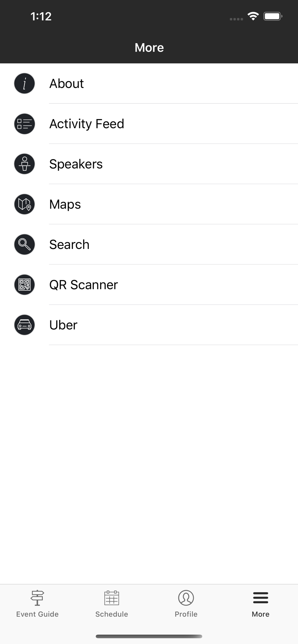Image resolution: width=298 pixels, height=644 pixels.
Task: Tap the QR Scanner code icon
Action: click(x=25, y=285)
